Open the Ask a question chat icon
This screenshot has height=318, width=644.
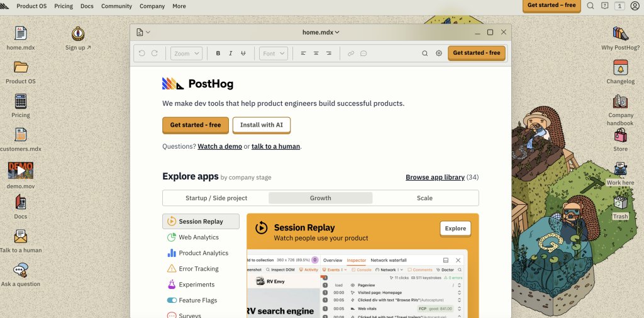point(21,270)
